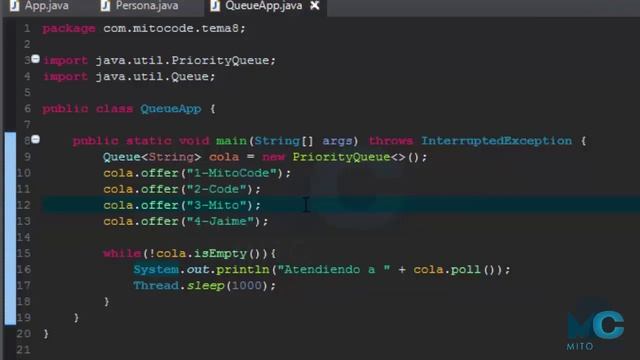
Task: Click the Java file icon on Persona.java tab
Action: [x=105, y=6]
